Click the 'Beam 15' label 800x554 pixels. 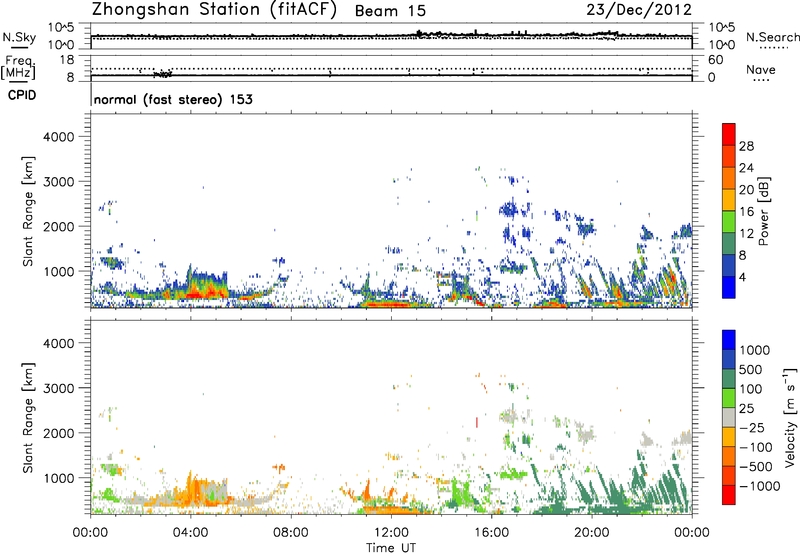point(390,11)
